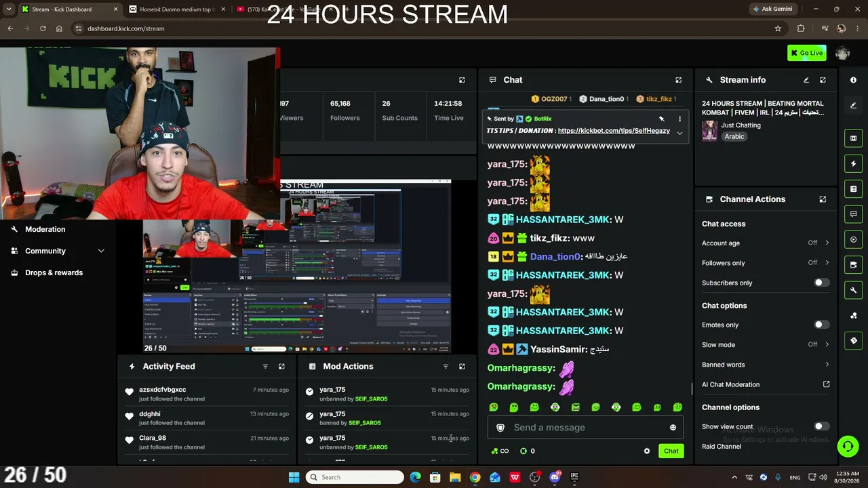Open the browser tab search dropdown
868x488 pixels.
point(10,9)
